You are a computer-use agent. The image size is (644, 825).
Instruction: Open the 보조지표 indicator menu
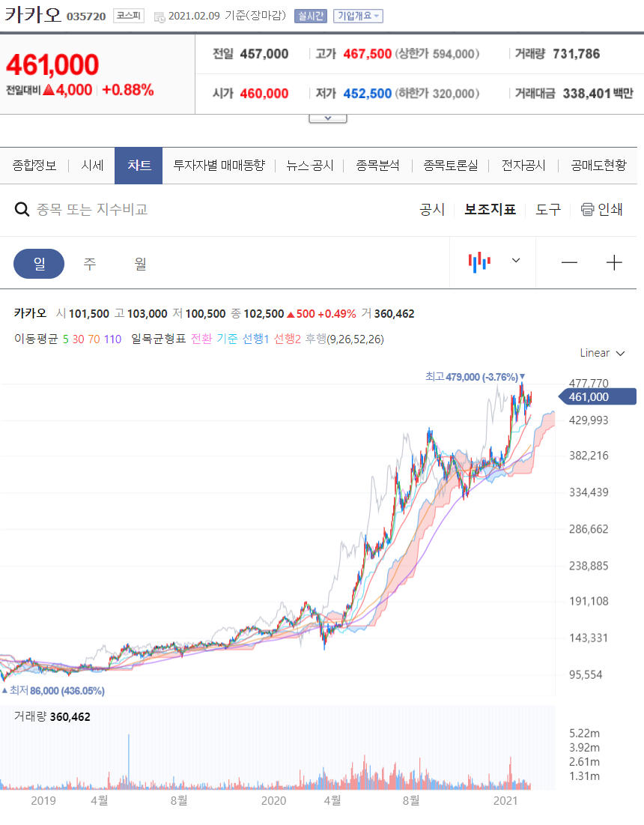pyautogui.click(x=490, y=209)
